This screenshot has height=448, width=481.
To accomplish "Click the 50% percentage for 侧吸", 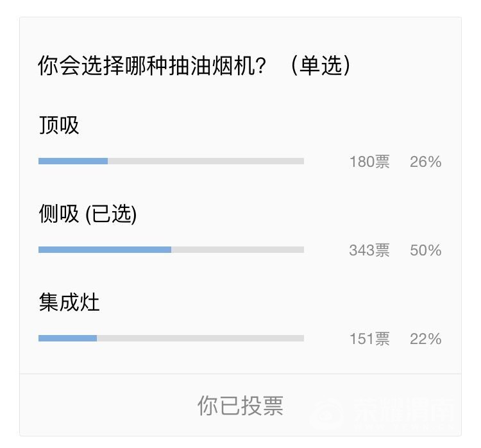I will coord(426,250).
